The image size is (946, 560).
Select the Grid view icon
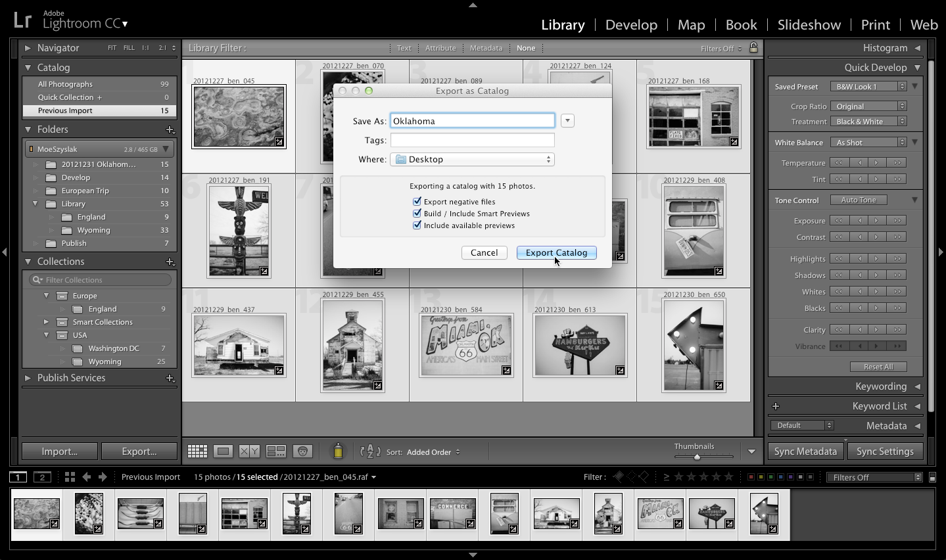(x=197, y=451)
